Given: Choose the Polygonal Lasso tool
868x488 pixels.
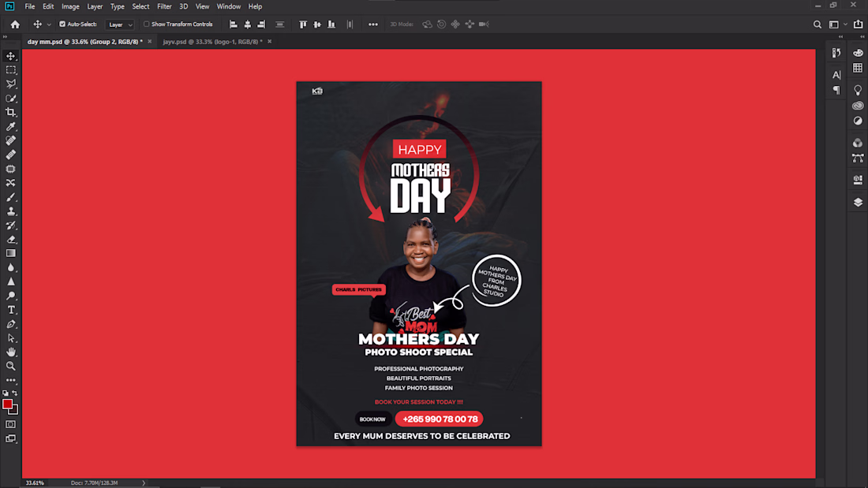Looking at the screenshot, I should pyautogui.click(x=10, y=84).
